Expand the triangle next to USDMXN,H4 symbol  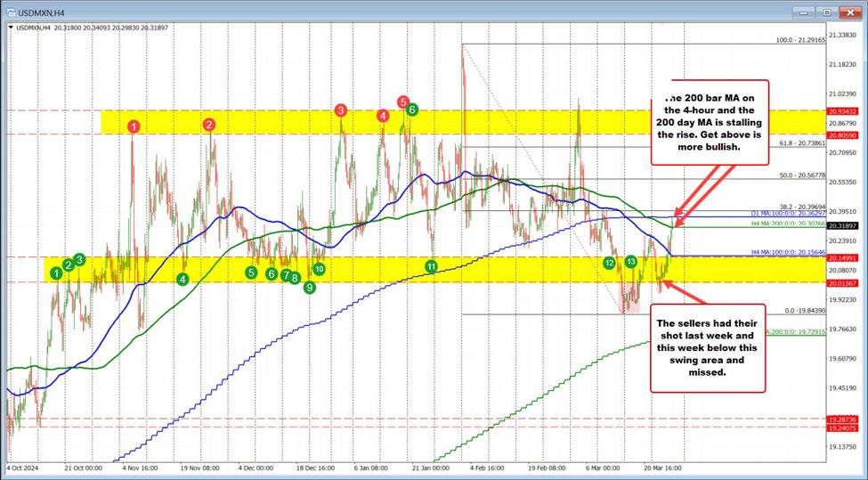pyautogui.click(x=10, y=28)
